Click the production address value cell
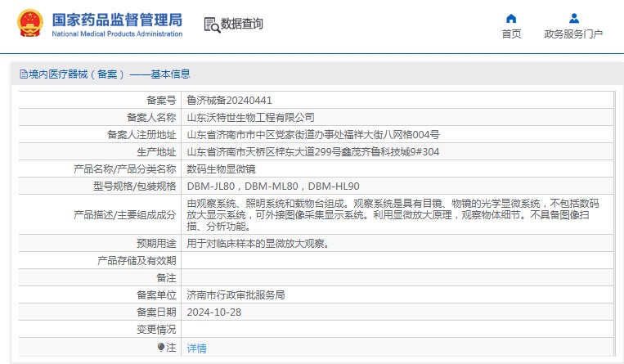This screenshot has height=364, width=624. tap(313, 151)
